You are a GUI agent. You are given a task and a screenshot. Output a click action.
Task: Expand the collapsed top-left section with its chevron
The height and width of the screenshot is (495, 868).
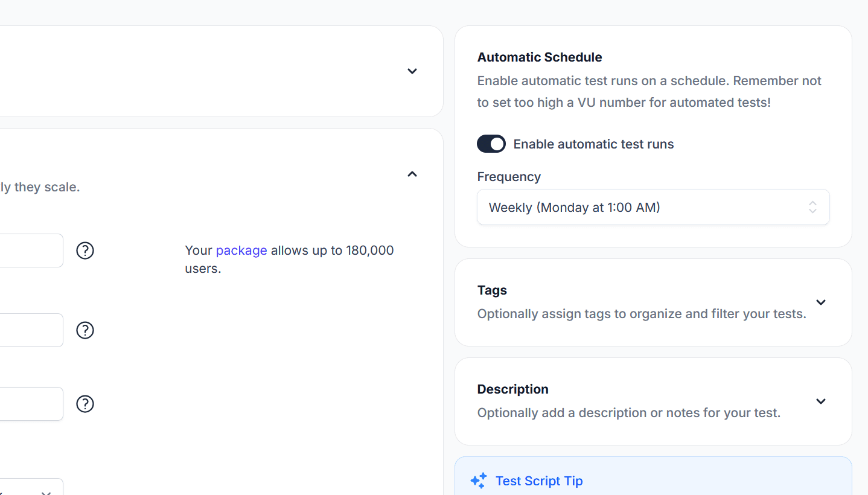point(412,71)
